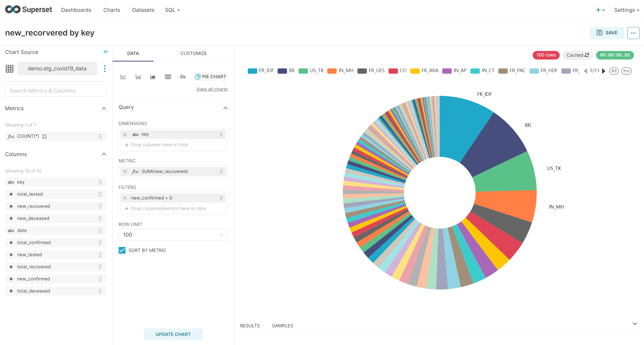Select the 4k big number chart type
The height and width of the screenshot is (345, 644).
click(183, 77)
